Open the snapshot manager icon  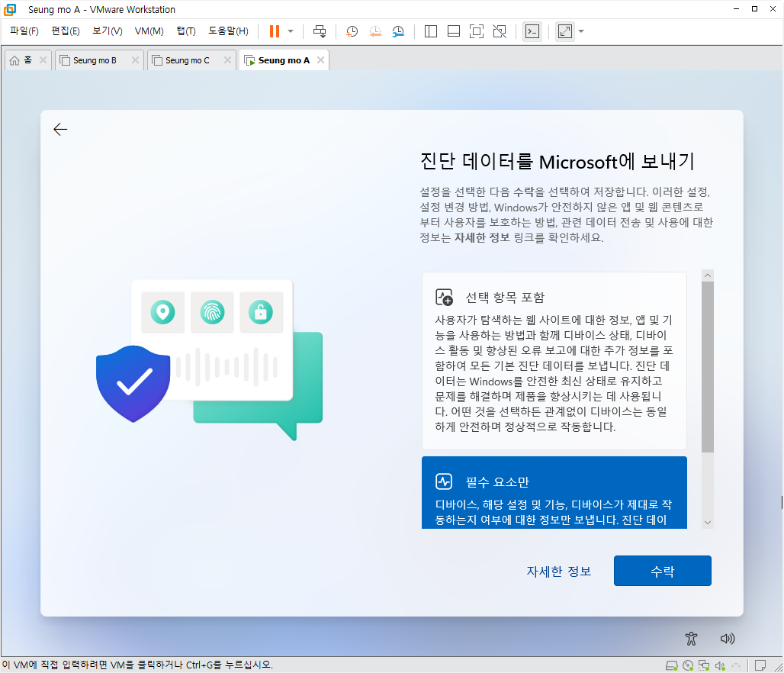pyautogui.click(x=398, y=31)
